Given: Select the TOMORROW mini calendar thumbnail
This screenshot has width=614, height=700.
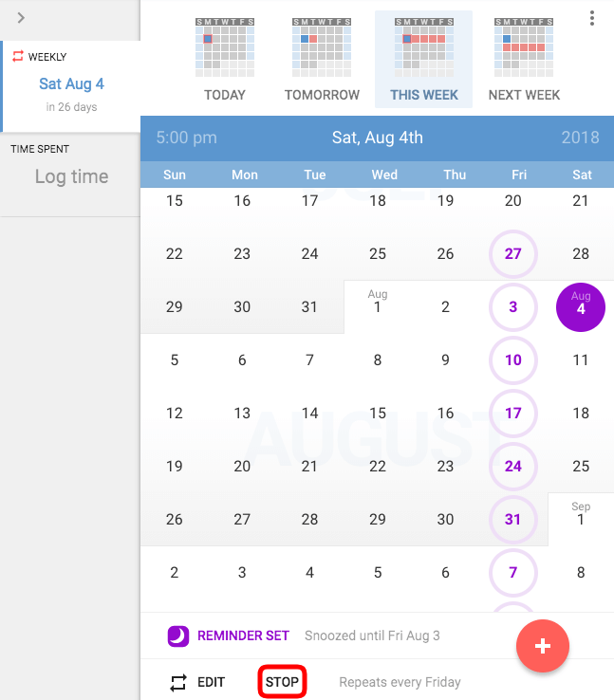Looking at the screenshot, I should (x=322, y=47).
